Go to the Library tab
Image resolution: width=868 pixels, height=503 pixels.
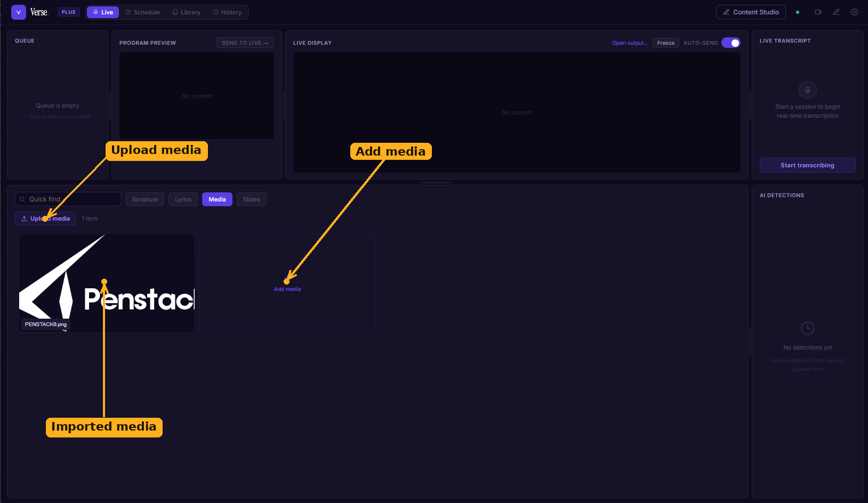(x=187, y=12)
